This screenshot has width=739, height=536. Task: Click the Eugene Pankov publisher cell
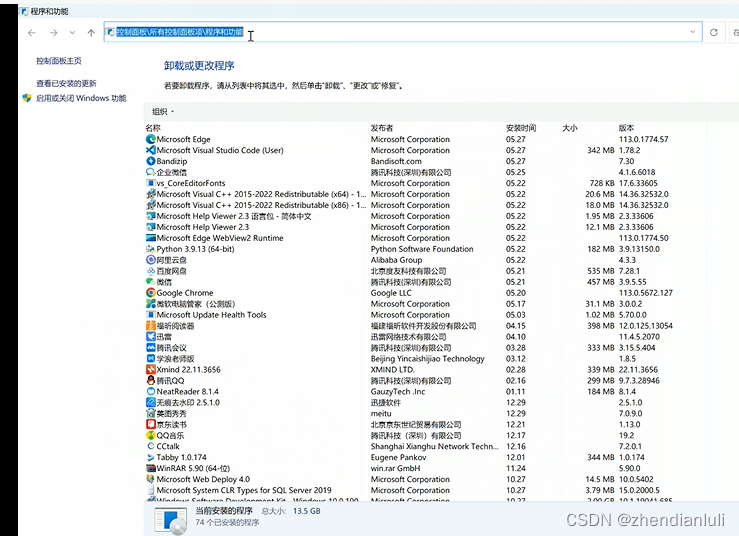(398, 457)
